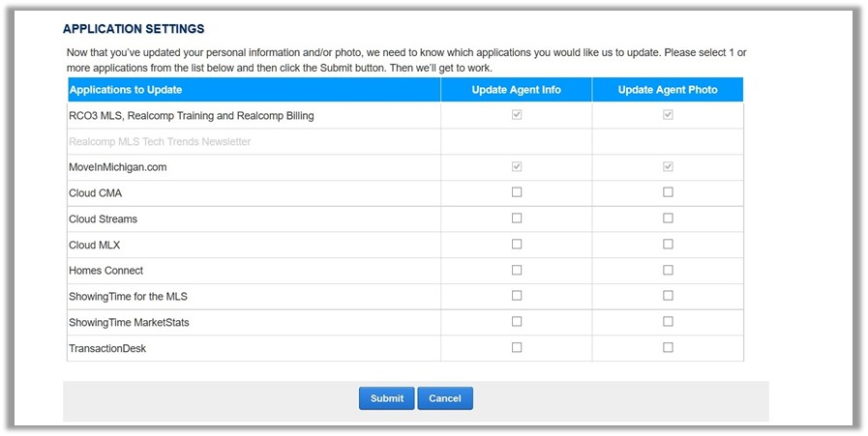Cancel the application settings update
The image size is (868, 436).
tap(445, 398)
